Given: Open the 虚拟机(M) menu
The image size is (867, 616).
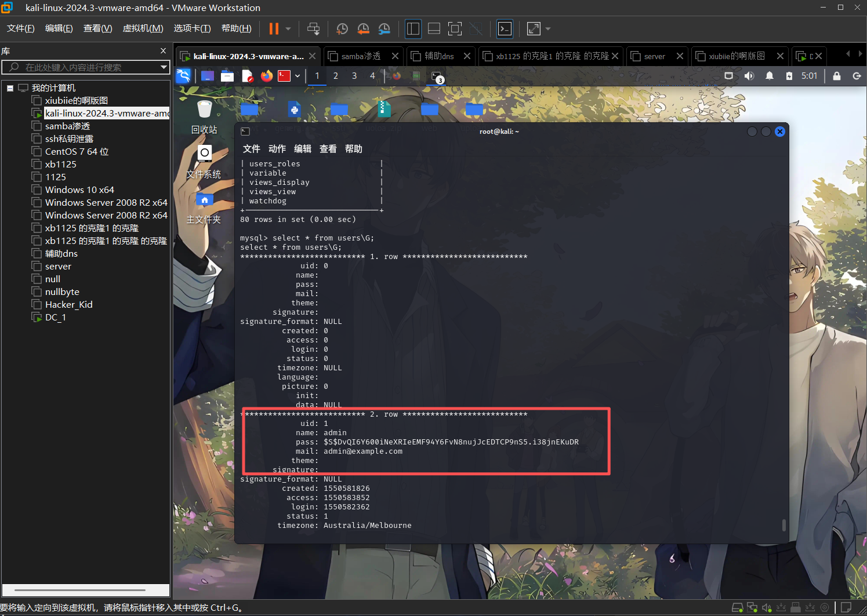Looking at the screenshot, I should point(143,28).
